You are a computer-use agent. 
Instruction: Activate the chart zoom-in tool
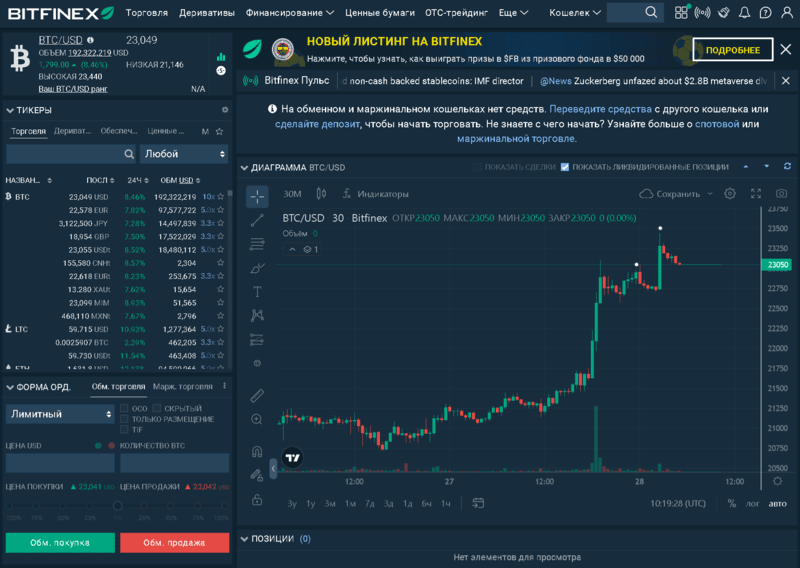(257, 419)
